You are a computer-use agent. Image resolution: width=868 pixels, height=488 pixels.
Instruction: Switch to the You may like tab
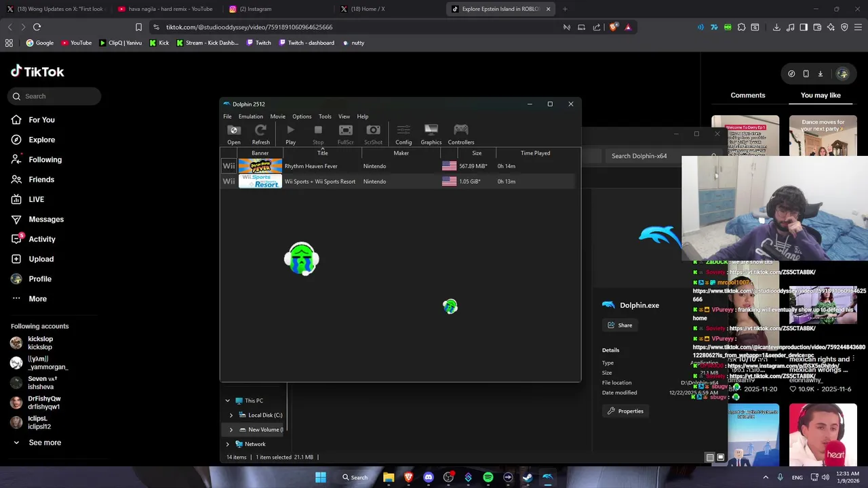pyautogui.click(x=821, y=96)
